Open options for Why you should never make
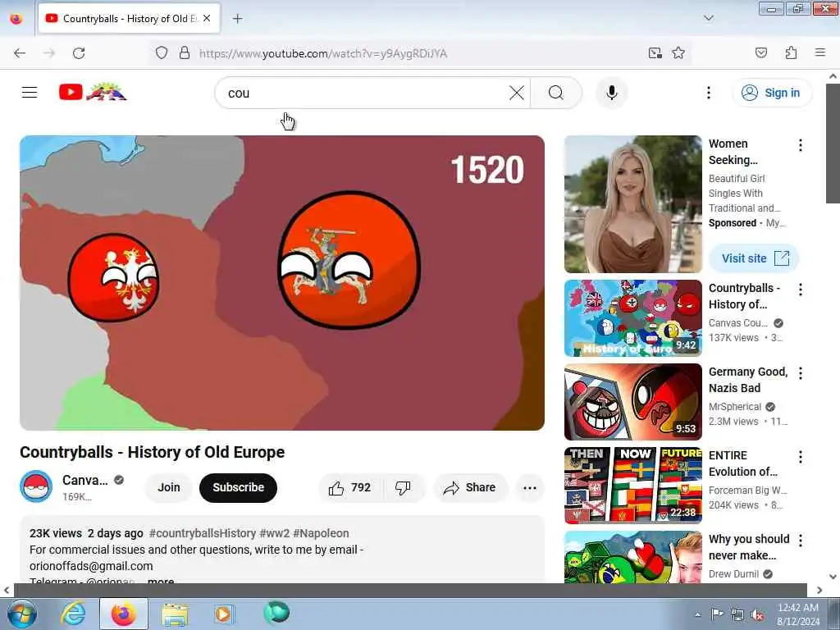Screen dimensions: 840x630 tap(801, 541)
